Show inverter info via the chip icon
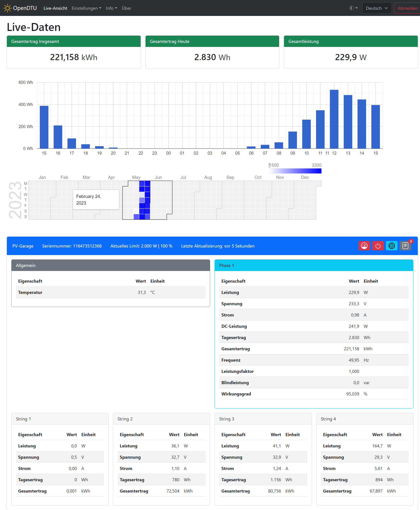This screenshot has width=420, height=510. (x=391, y=246)
